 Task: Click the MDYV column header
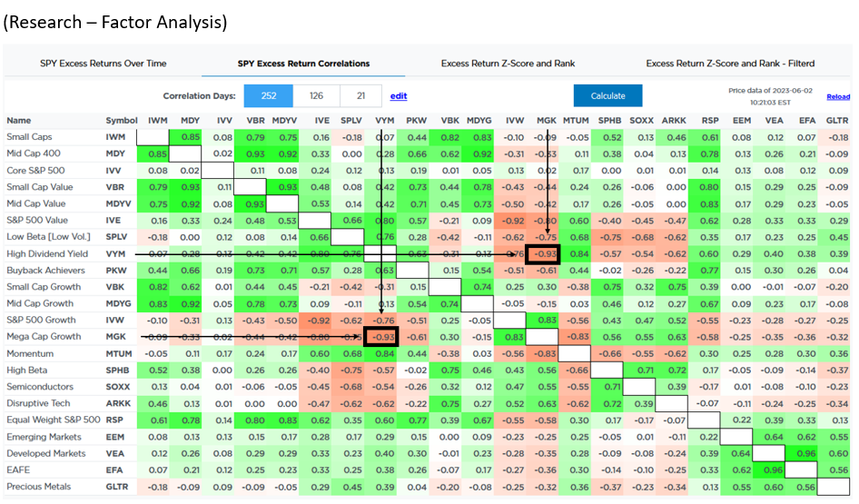(284, 121)
